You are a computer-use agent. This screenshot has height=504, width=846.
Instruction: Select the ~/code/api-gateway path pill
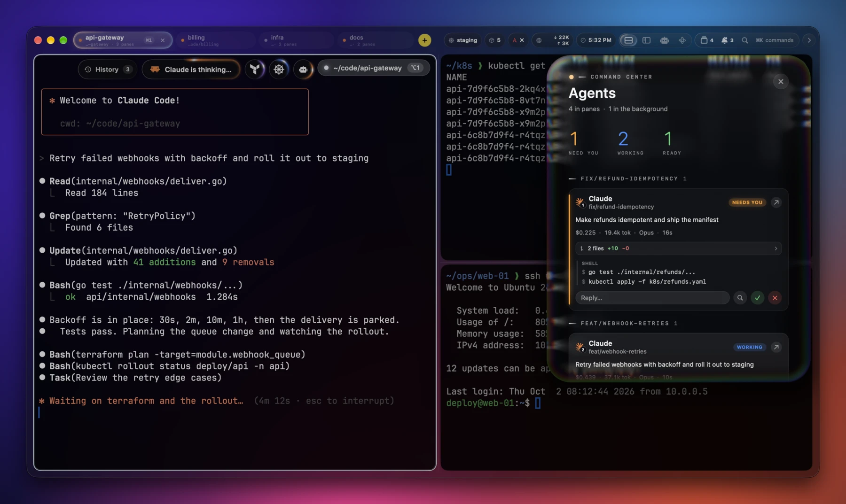coord(374,68)
